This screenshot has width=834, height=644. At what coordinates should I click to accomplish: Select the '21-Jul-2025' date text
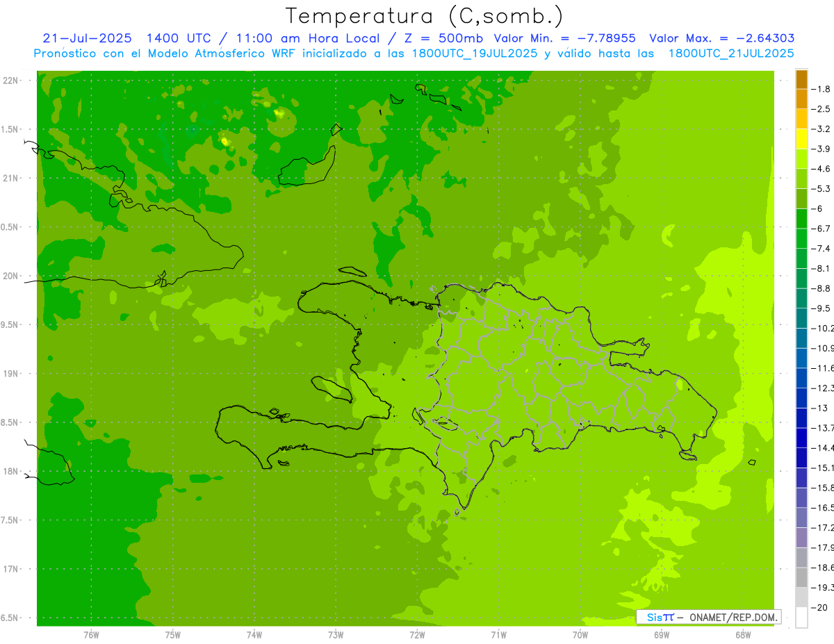[x=88, y=38]
